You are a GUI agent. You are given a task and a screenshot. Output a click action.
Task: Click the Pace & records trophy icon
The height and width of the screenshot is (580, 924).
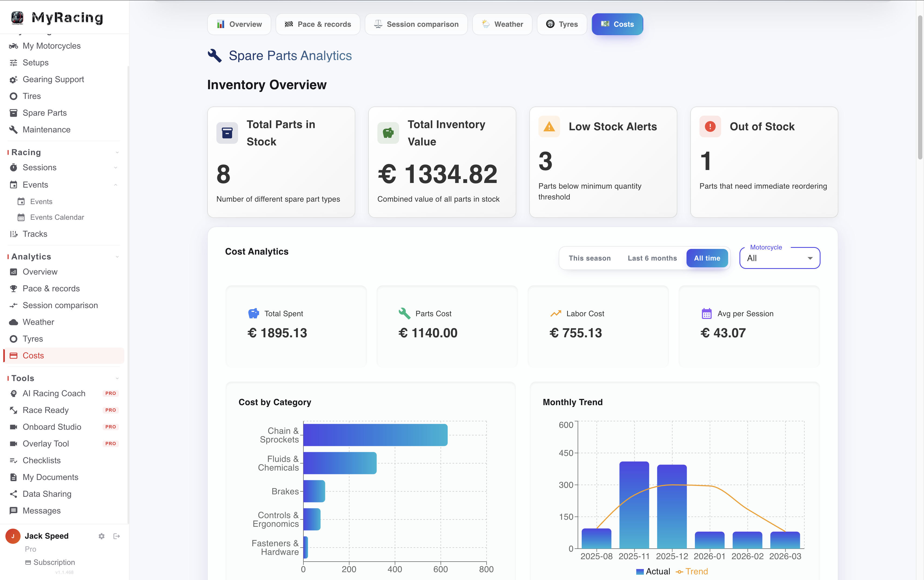14,288
